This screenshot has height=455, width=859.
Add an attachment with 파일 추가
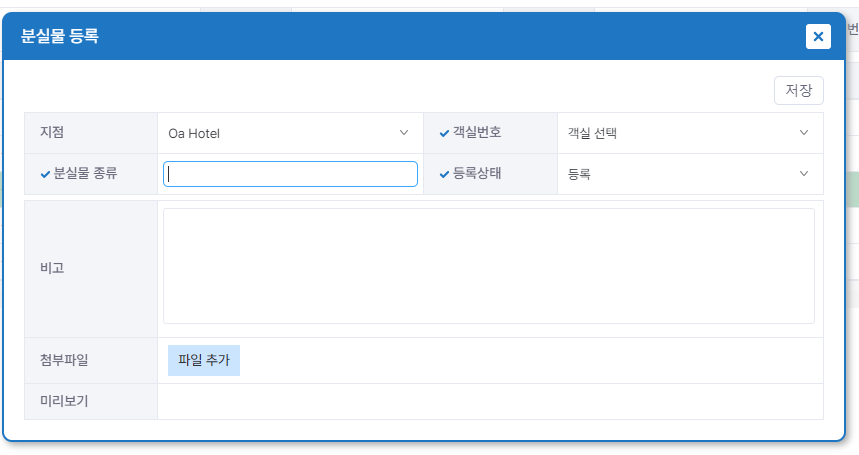tap(204, 360)
